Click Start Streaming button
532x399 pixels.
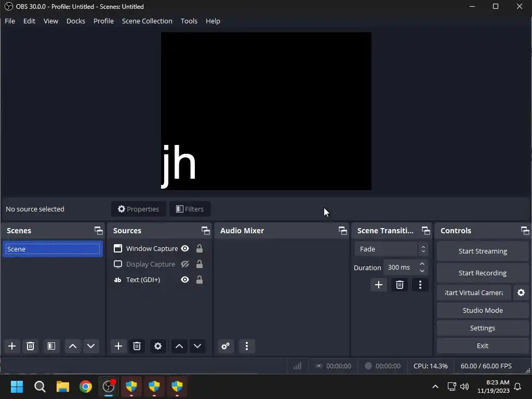[x=483, y=251]
